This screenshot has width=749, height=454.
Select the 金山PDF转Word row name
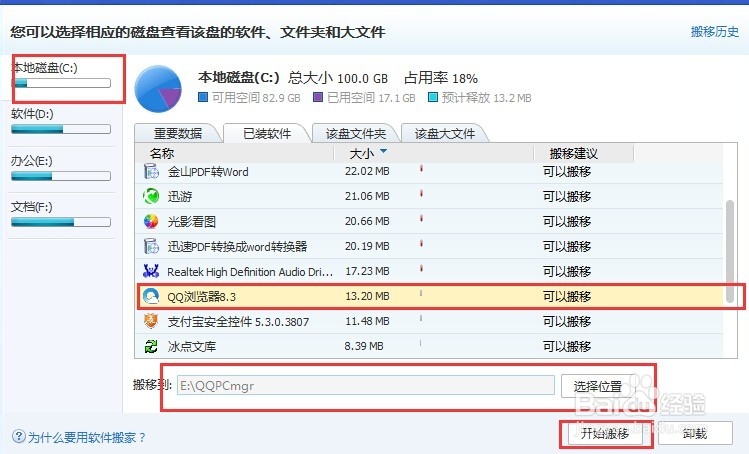(208, 172)
